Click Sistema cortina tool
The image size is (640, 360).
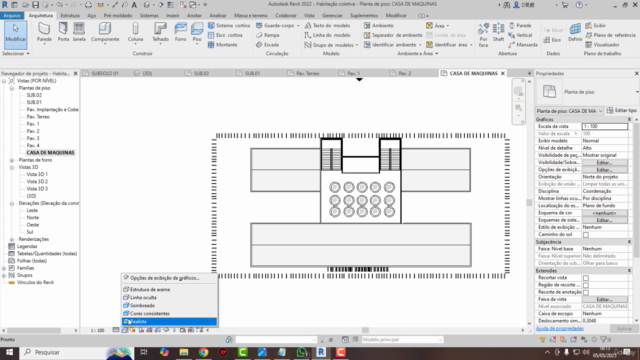229,25
